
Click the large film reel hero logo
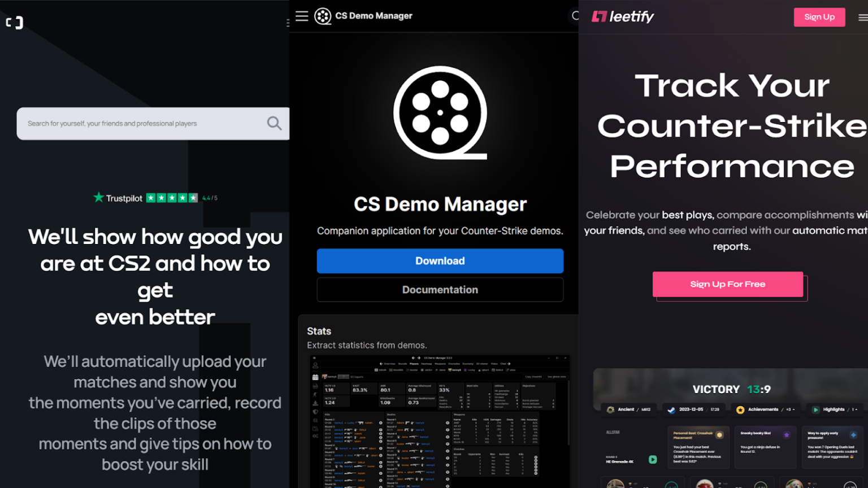pyautogui.click(x=440, y=113)
